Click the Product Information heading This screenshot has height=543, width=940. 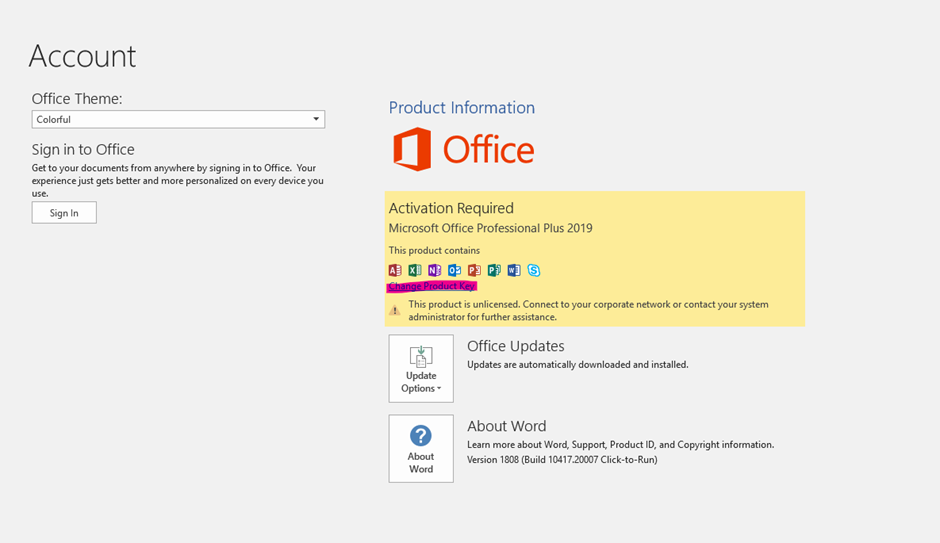pyautogui.click(x=461, y=108)
